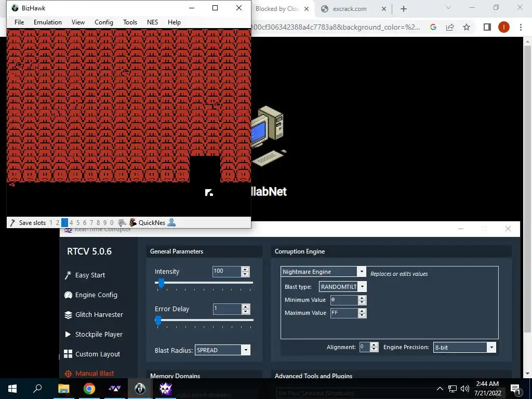Click the Maximum Value spinner arrows
This screenshot has width=532, height=399.
pyautogui.click(x=362, y=313)
